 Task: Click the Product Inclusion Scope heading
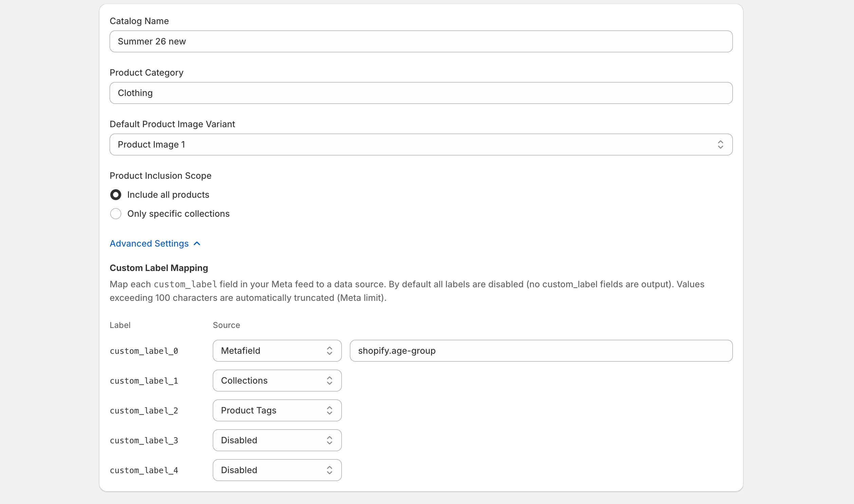(161, 176)
